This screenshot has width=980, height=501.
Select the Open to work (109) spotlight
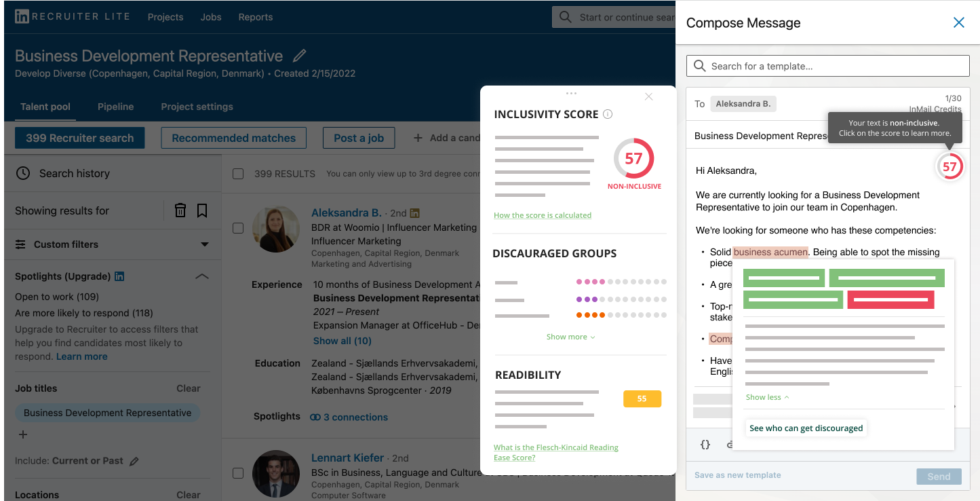tap(57, 297)
